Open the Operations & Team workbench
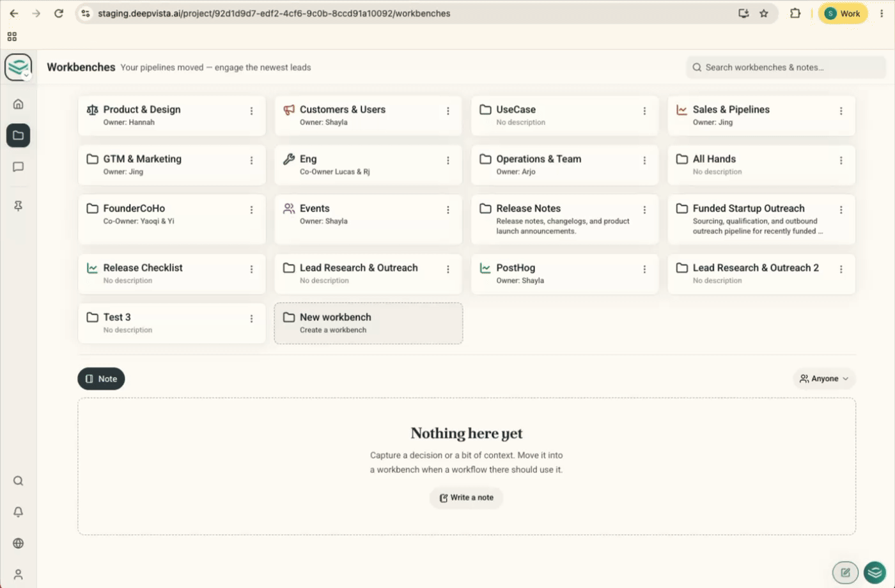 click(564, 165)
